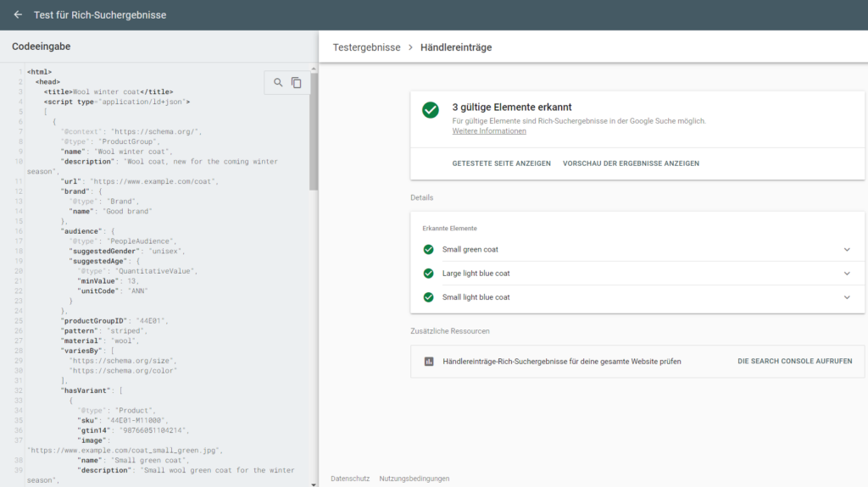
Task: Open the Weitere Informationen link
Action: [x=489, y=131]
